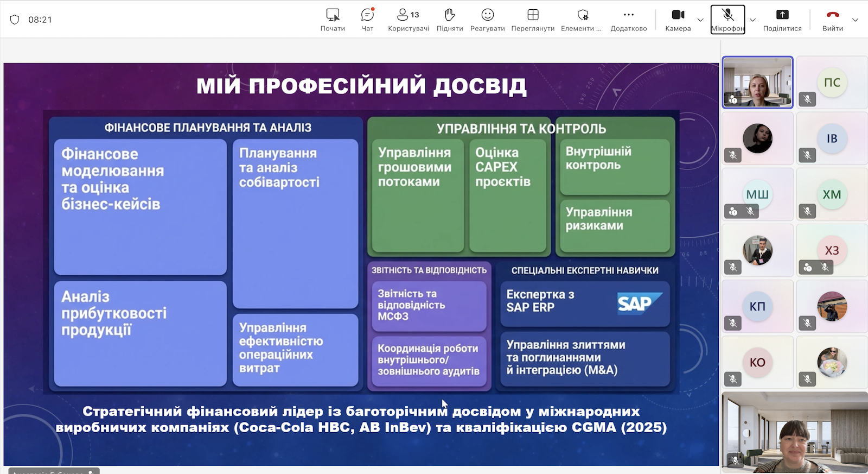Expand the camera options dropdown arrow
Screen dimensions: 868x474
[700, 20]
